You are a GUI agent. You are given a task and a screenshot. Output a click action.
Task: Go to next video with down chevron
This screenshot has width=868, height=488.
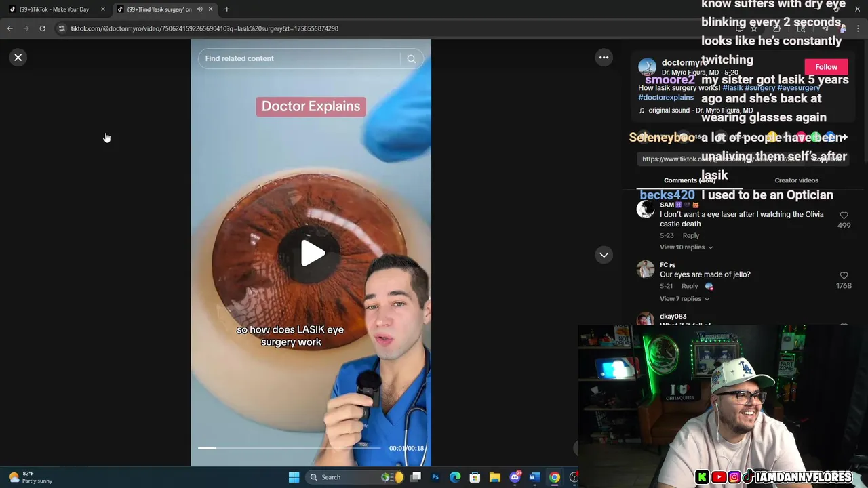tap(604, 255)
